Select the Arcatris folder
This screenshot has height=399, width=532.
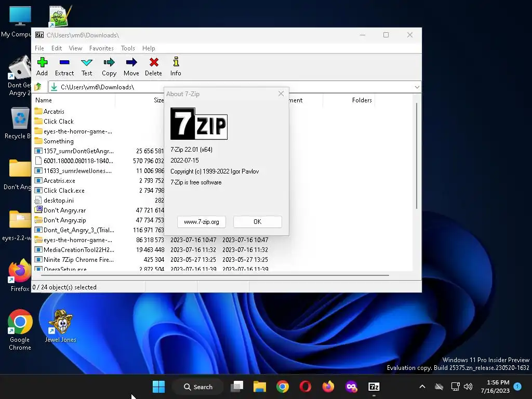tap(54, 111)
